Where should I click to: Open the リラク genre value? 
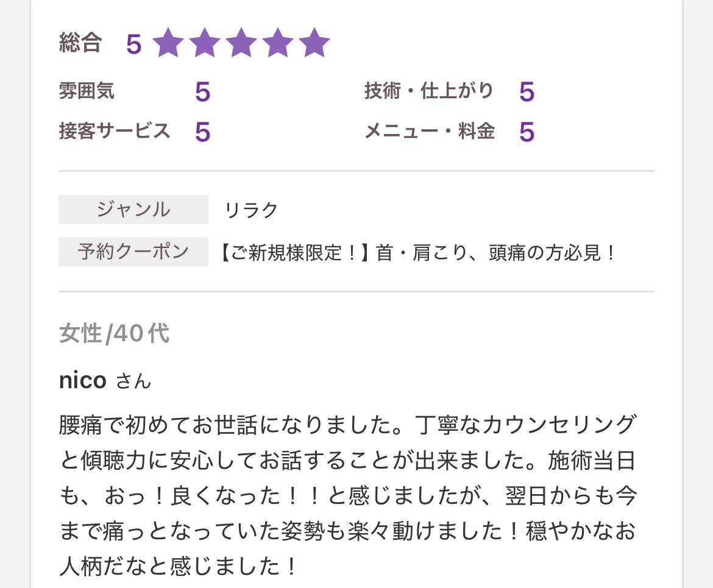click(x=252, y=210)
